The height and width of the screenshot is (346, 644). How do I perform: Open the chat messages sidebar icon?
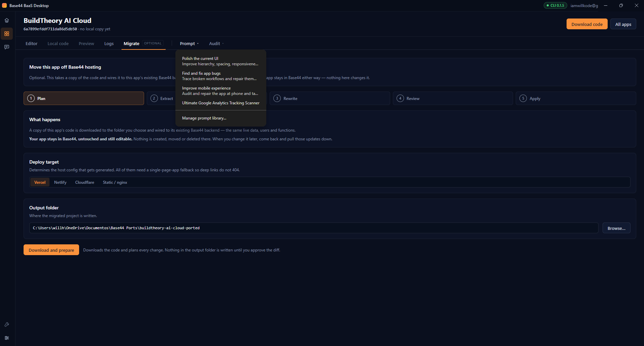7,47
